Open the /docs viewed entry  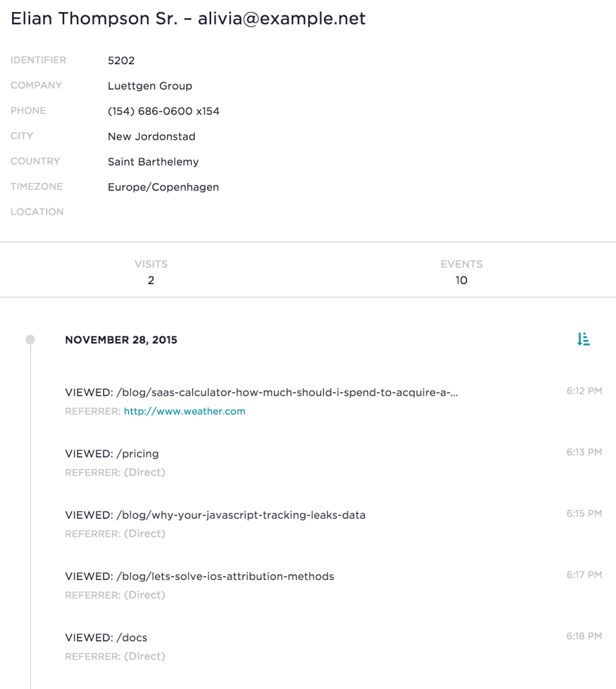[106, 638]
